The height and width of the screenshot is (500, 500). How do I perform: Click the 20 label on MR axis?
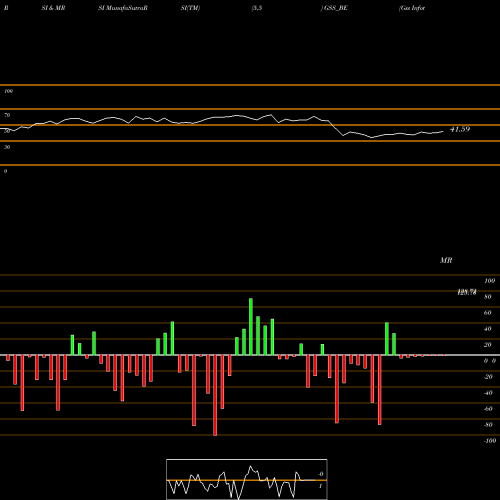pyautogui.click(x=487, y=345)
